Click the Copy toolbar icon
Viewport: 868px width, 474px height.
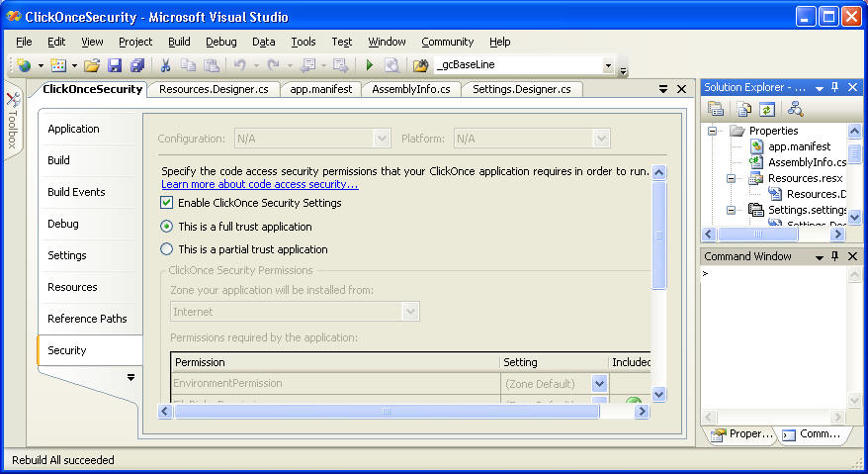point(188,65)
